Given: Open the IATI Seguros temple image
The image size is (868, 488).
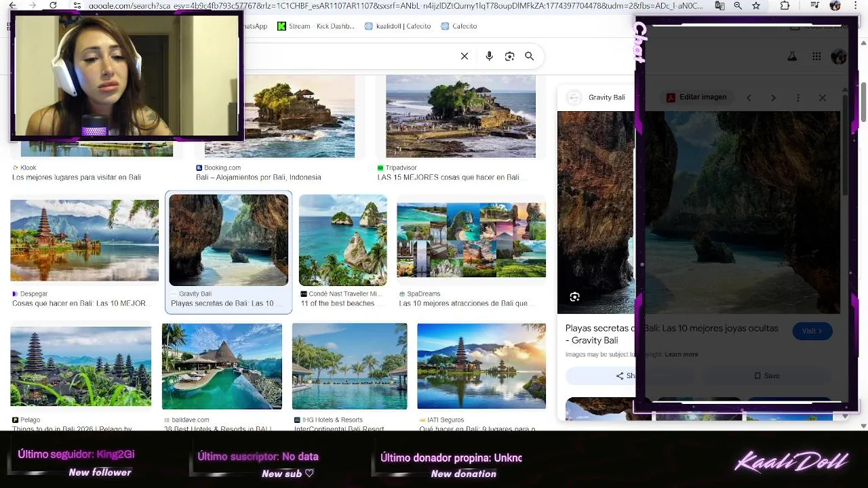Looking at the screenshot, I should [x=481, y=366].
